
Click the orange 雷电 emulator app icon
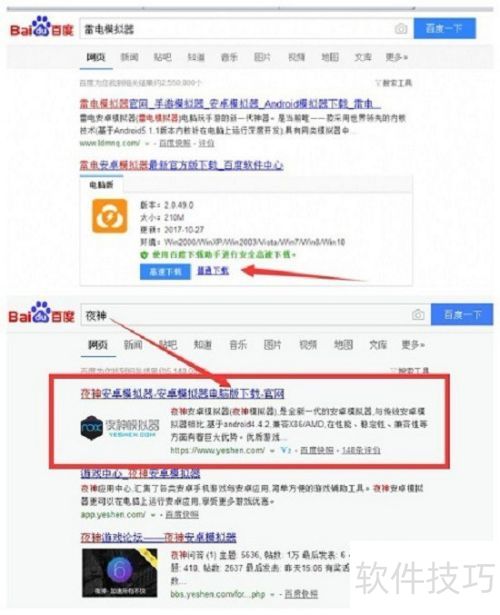point(110,216)
